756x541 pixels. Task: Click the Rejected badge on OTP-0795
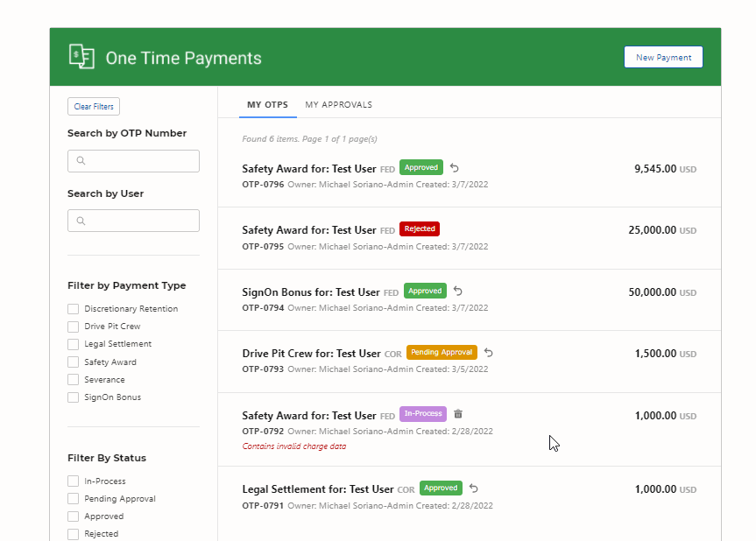[x=420, y=228]
